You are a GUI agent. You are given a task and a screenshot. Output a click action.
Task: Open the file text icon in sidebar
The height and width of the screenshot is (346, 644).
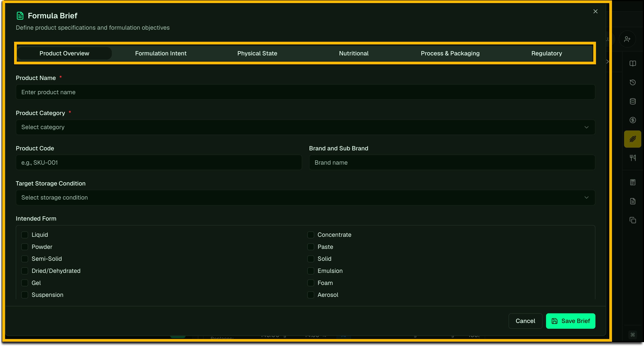coord(632,201)
